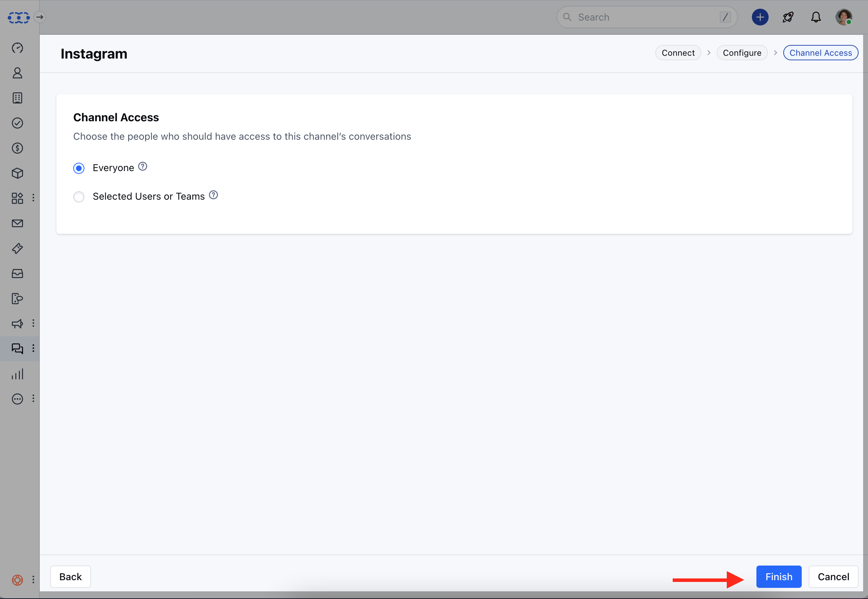Image resolution: width=868 pixels, height=599 pixels.
Task: Show help info for Everyone option
Action: [143, 167]
